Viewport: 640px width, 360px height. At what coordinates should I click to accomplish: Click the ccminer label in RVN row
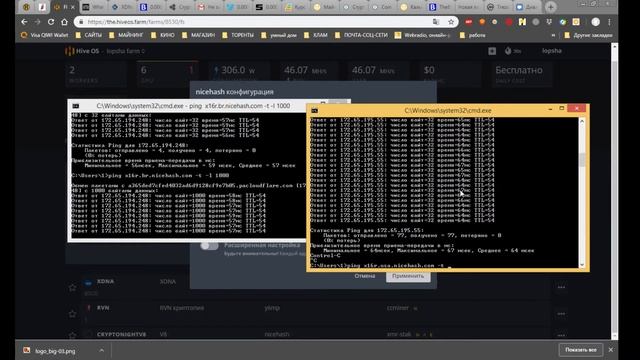(398, 308)
